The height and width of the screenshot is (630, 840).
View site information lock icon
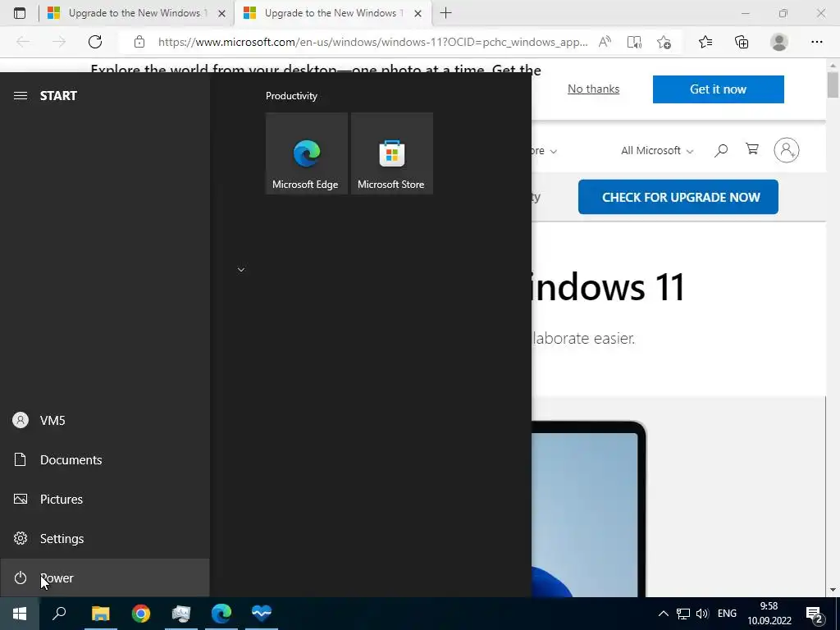139,42
